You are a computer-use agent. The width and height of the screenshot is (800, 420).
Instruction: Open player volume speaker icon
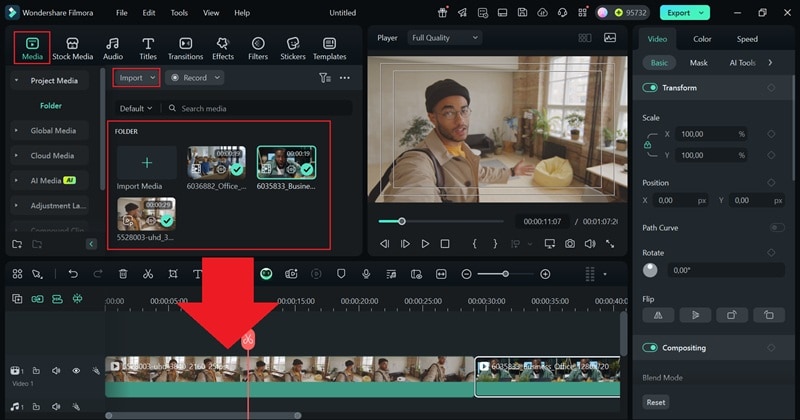590,244
